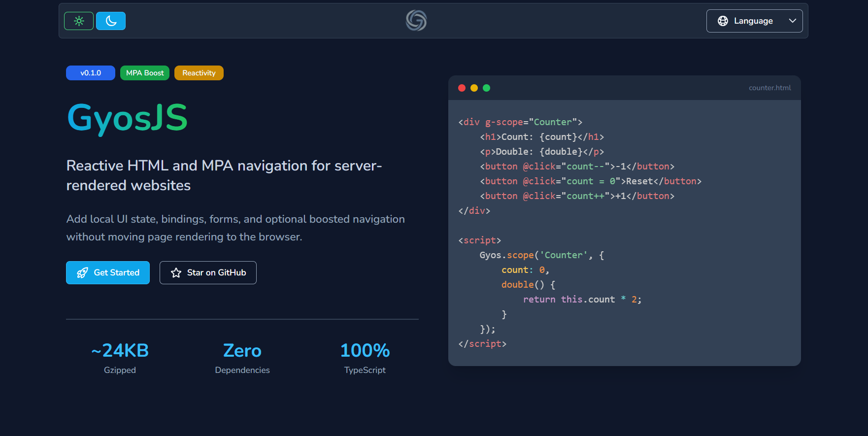Click the Reactivity badge
Image resolution: width=868 pixels, height=436 pixels.
point(199,73)
